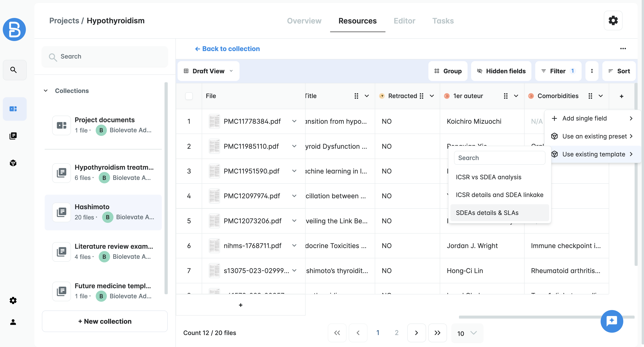Screen dimensions: 644x347
Task: Click Back to collection link
Action: tap(227, 49)
